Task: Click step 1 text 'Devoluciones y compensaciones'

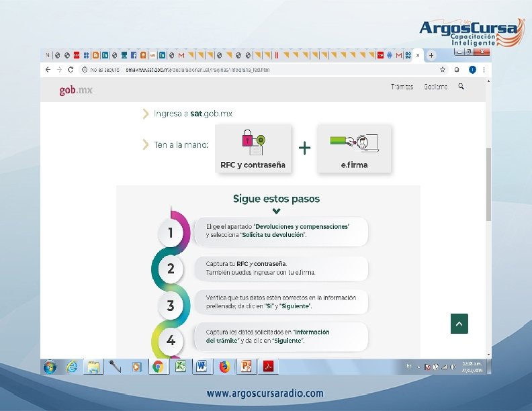Action: point(302,226)
